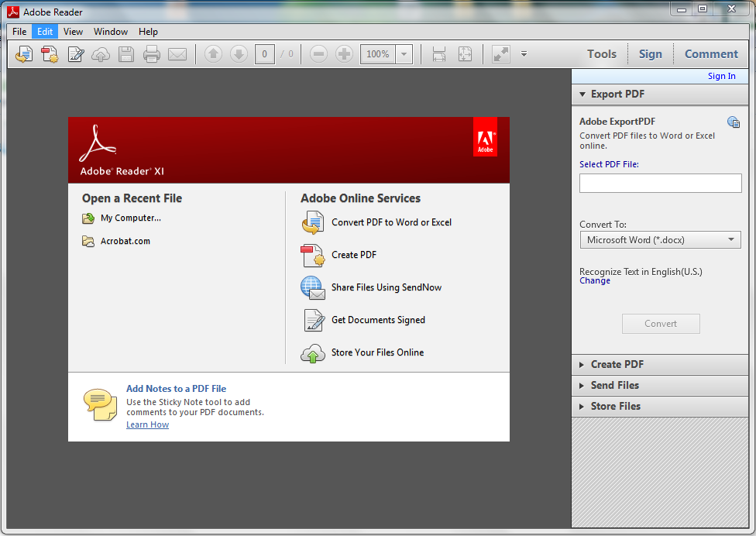The width and height of the screenshot is (756, 536).
Task: Click the page number input field
Action: point(264,54)
